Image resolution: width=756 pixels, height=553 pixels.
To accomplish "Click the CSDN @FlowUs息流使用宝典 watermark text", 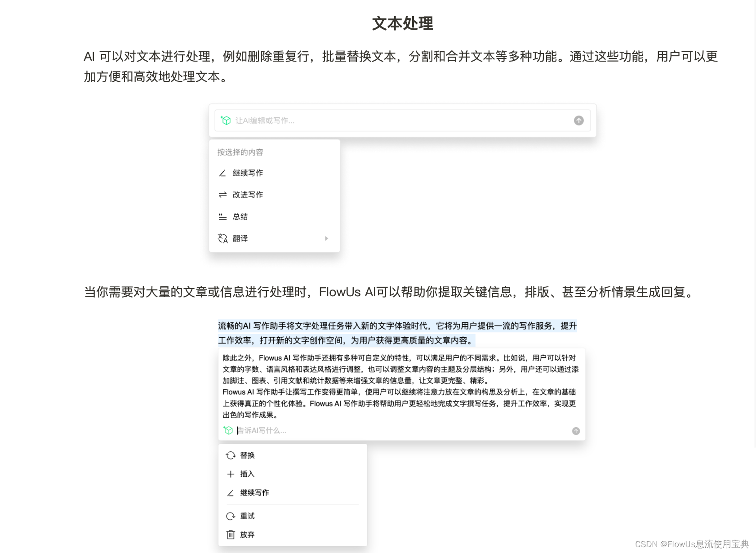I will click(692, 544).
